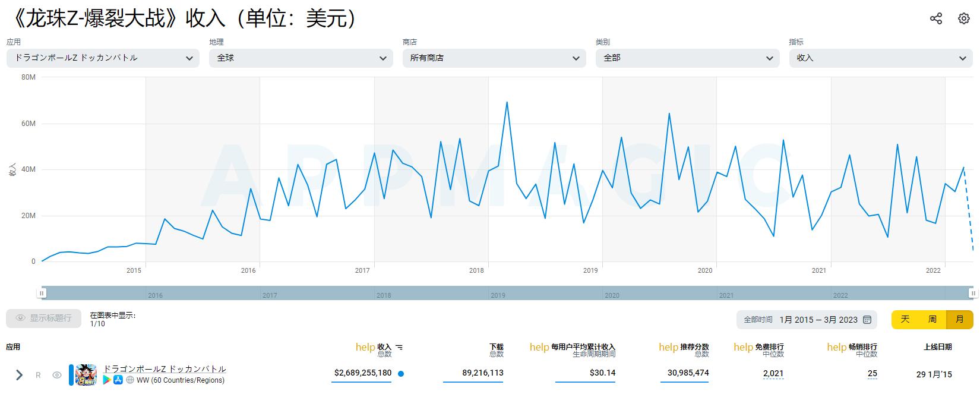Click 上线日期 column header
980x394 pixels.
(x=938, y=347)
